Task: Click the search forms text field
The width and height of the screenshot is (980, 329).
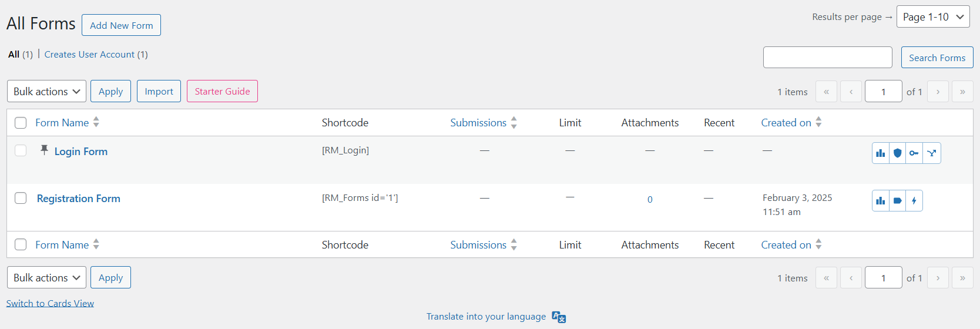Action: 827,58
